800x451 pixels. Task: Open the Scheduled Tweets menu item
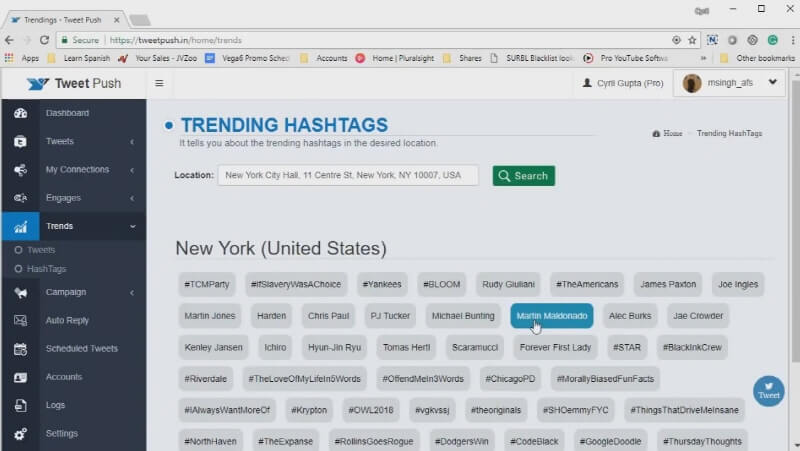[x=82, y=348]
